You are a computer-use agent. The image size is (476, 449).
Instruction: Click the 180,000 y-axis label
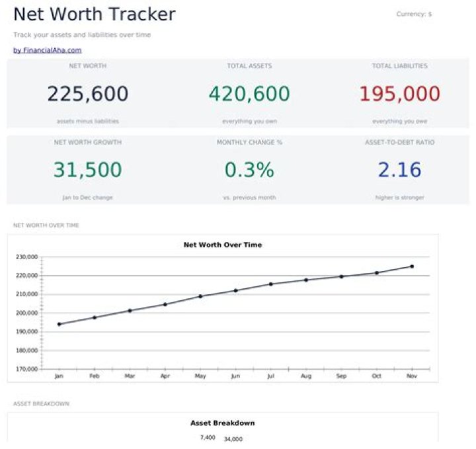click(x=26, y=350)
